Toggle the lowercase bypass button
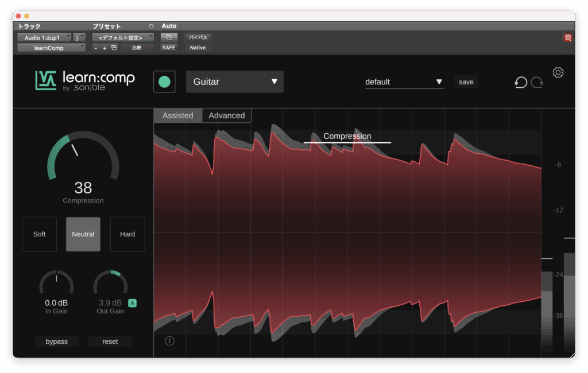 tap(57, 341)
